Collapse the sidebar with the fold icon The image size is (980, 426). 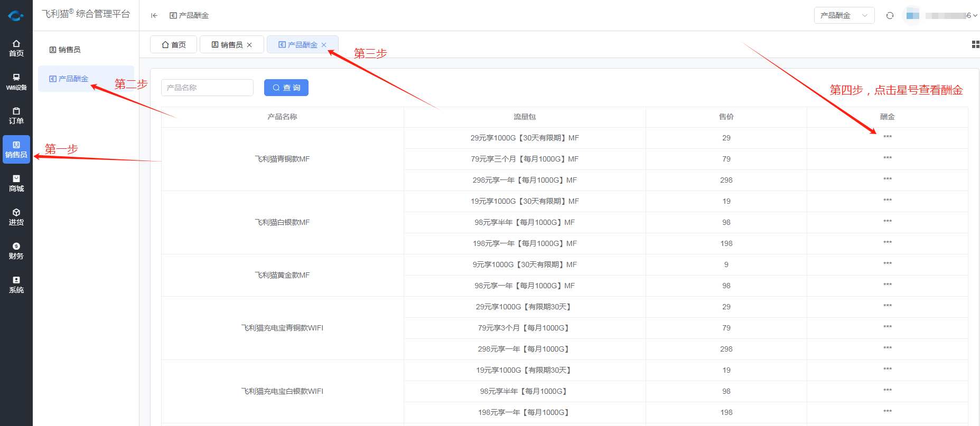tap(154, 16)
